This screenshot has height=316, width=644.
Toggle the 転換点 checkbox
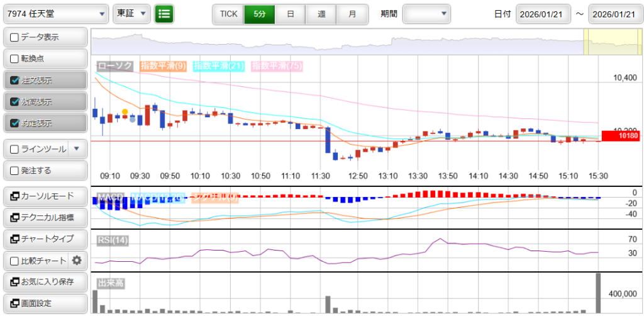tap(15, 59)
